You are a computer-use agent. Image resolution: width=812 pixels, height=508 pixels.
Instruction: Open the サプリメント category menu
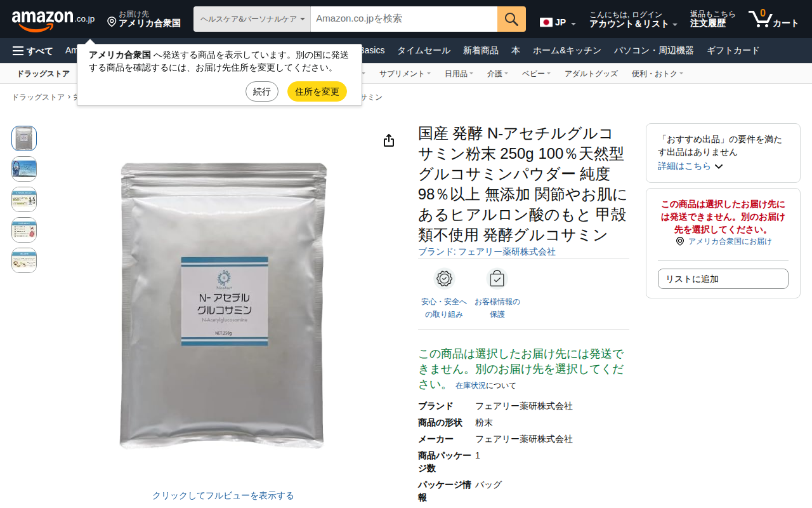[405, 74]
